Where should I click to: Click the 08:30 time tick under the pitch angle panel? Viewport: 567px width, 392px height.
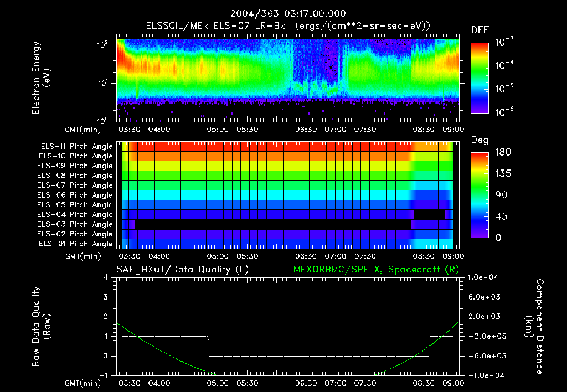click(424, 256)
